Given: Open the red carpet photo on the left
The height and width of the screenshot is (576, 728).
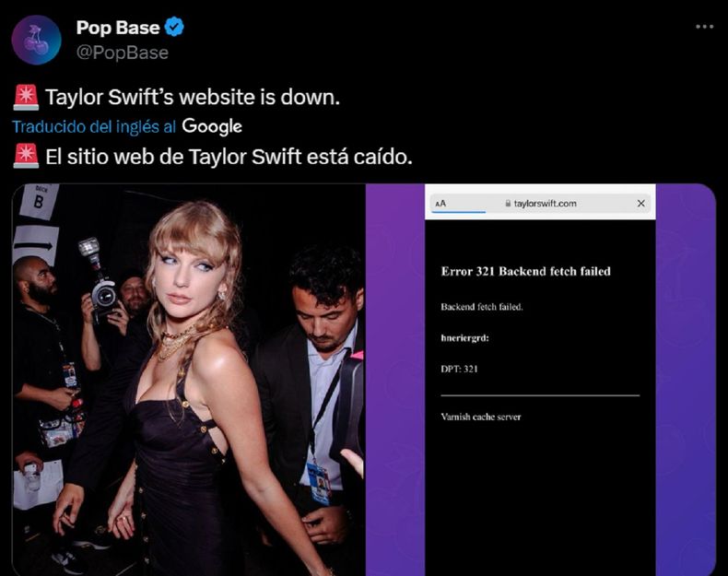Looking at the screenshot, I should click(x=188, y=380).
